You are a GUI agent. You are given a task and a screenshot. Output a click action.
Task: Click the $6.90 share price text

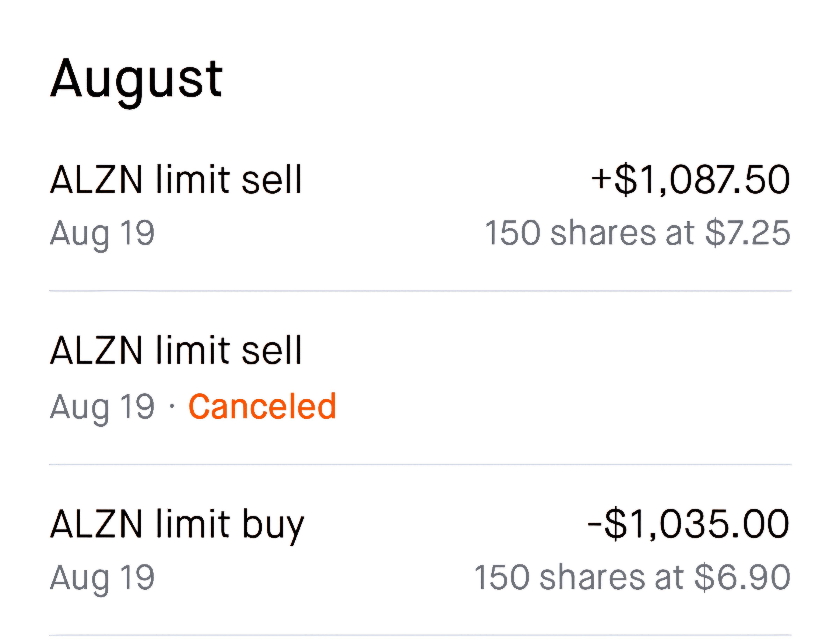coord(742,578)
